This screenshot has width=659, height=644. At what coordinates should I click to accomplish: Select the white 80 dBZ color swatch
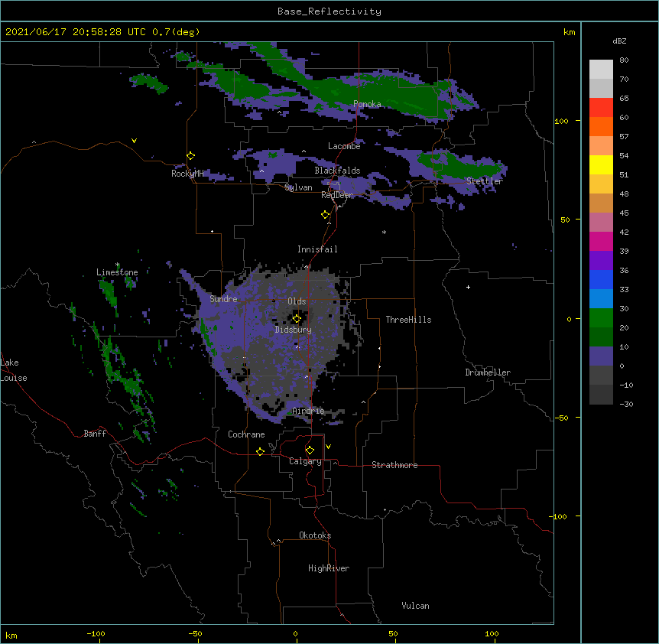(601, 70)
